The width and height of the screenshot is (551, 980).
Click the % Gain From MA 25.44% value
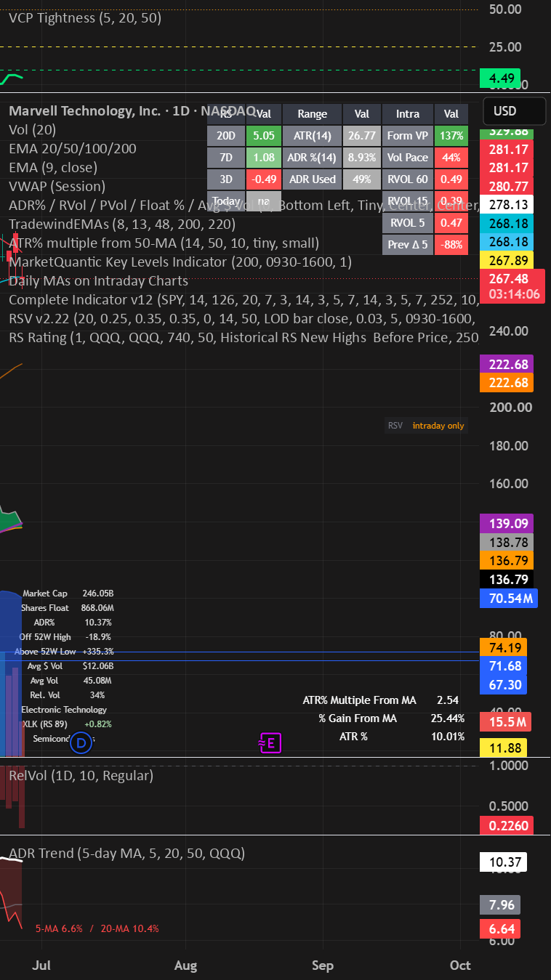coord(448,718)
